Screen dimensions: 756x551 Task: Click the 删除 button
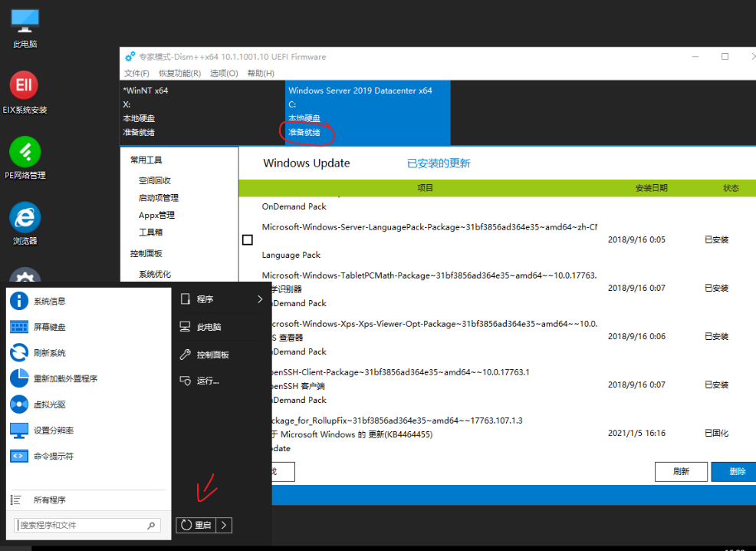click(x=735, y=471)
